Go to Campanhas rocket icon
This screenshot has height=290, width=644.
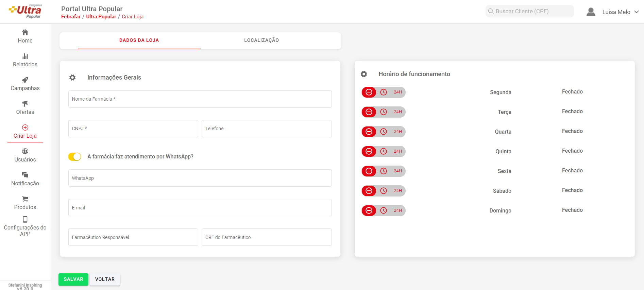point(25,80)
